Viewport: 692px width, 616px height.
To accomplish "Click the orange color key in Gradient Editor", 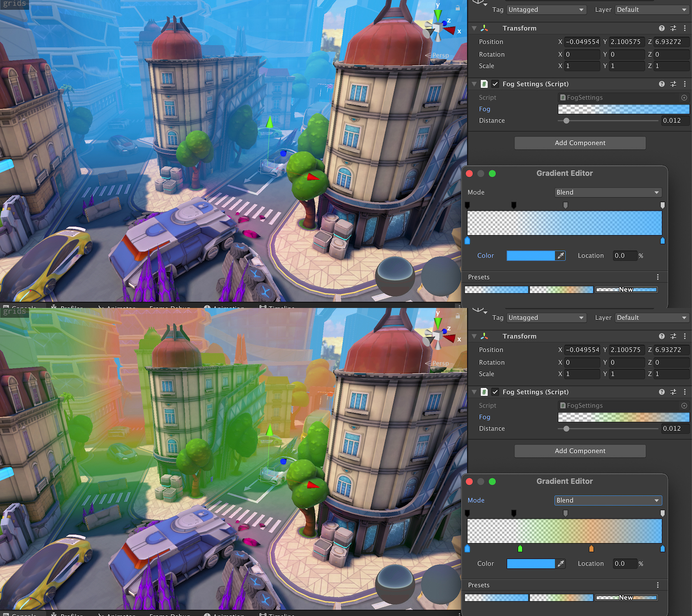I will click(591, 549).
